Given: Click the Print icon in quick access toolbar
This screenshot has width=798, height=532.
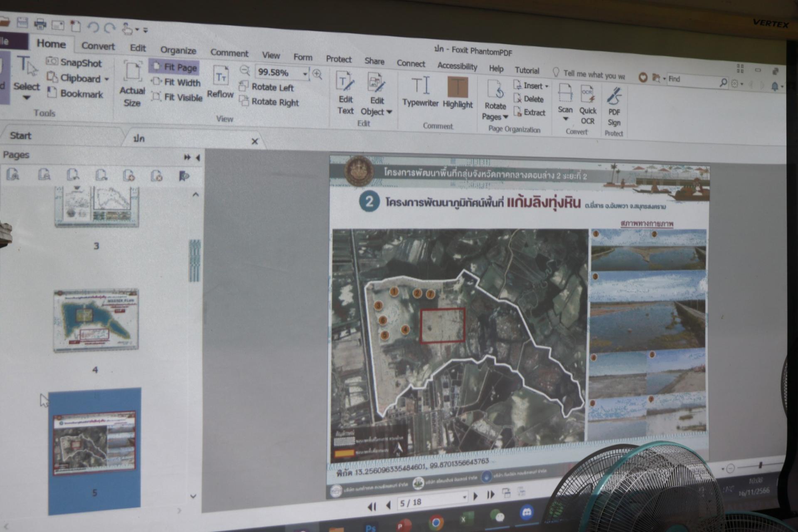Looking at the screenshot, I should [40, 24].
